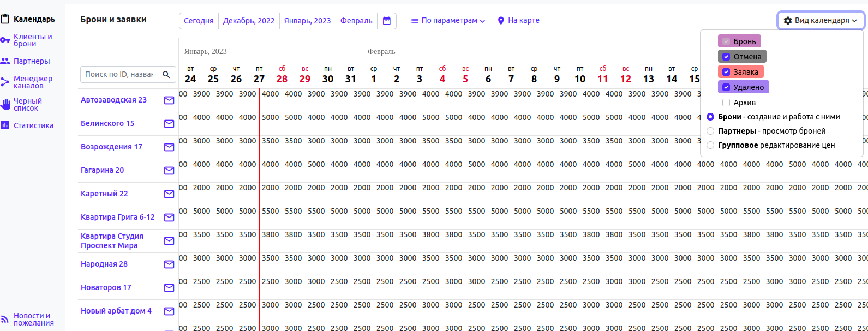Open the Гагарина 20 property link
Viewport: 868px width, 331px height.
pos(102,170)
